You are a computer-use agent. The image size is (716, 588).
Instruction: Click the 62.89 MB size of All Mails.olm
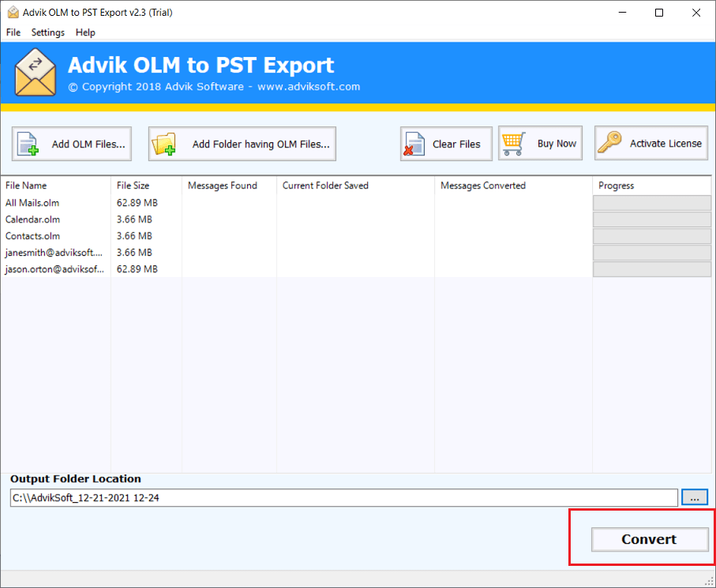coord(137,203)
